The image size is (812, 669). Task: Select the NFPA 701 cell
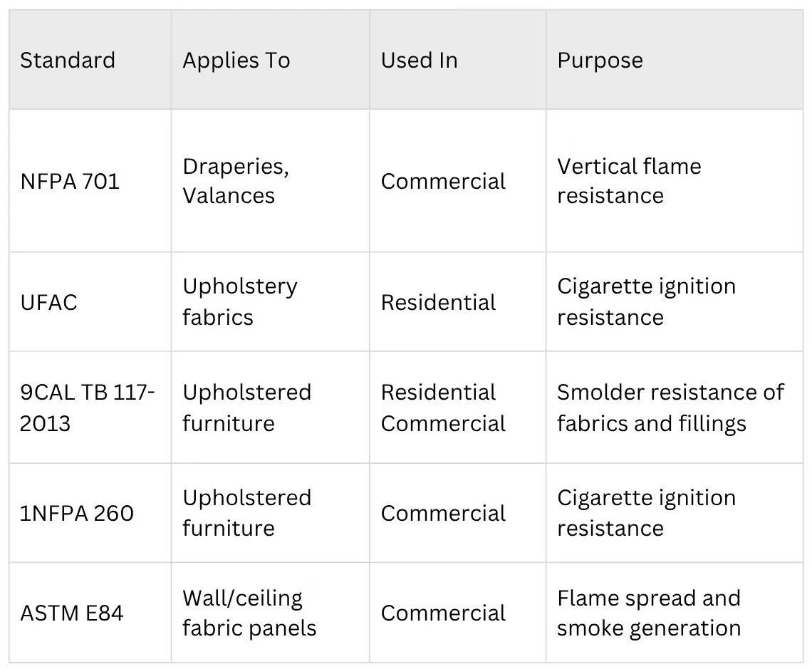click(x=90, y=181)
